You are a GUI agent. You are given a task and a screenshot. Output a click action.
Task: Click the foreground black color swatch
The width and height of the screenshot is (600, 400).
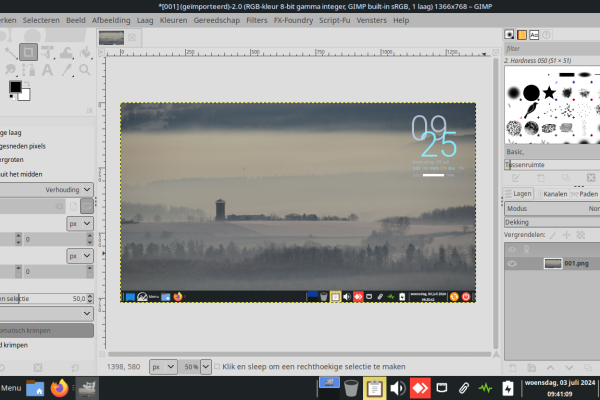pyautogui.click(x=16, y=88)
